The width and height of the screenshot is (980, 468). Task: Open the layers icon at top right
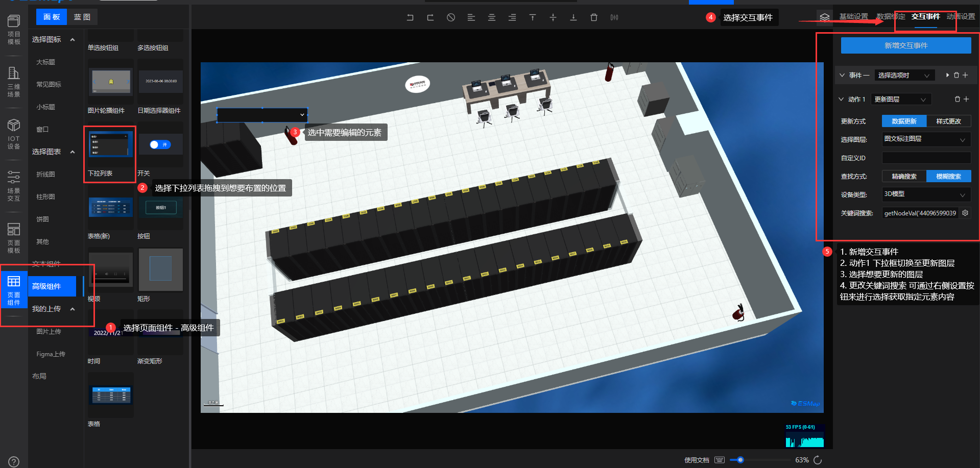coord(824,17)
